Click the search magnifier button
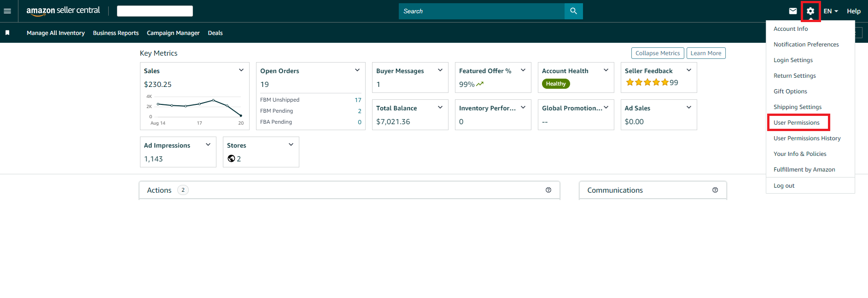Screen dimensions: 868x298 click(573, 11)
